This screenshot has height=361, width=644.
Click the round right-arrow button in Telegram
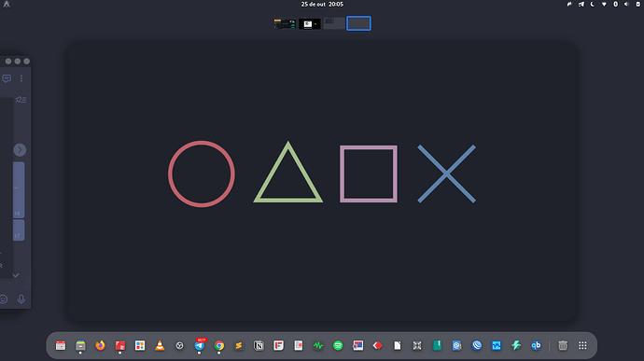pyautogui.click(x=20, y=150)
